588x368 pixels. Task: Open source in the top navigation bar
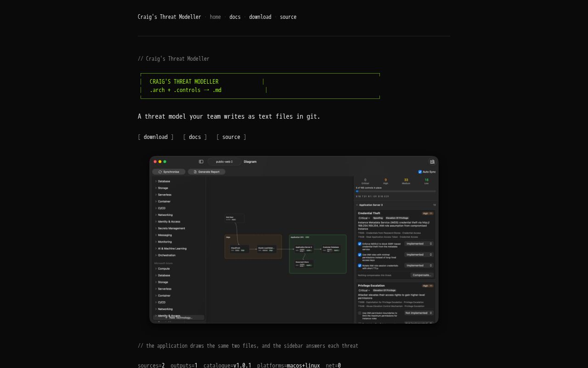click(x=288, y=17)
